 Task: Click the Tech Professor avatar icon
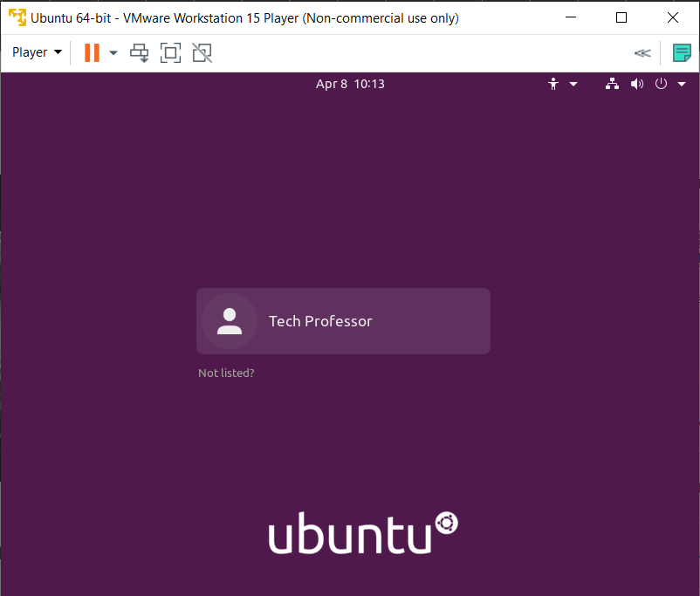click(x=229, y=320)
